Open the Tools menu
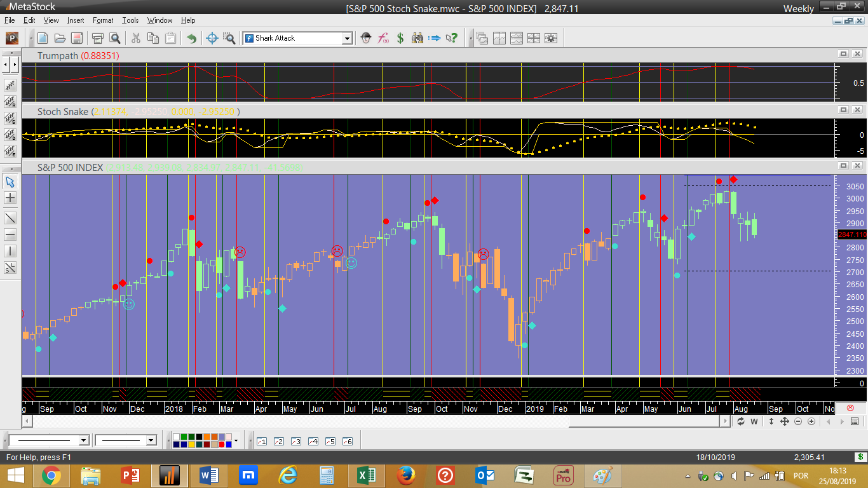The width and height of the screenshot is (868, 488). click(130, 20)
